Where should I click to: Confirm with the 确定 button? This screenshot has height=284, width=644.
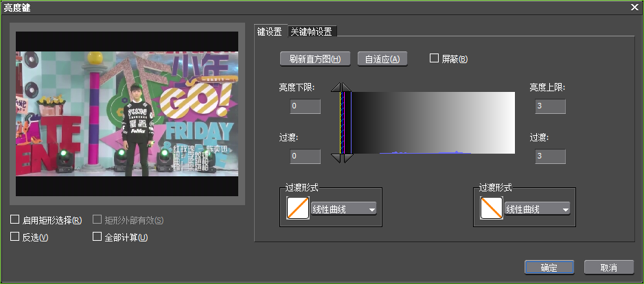pos(549,268)
